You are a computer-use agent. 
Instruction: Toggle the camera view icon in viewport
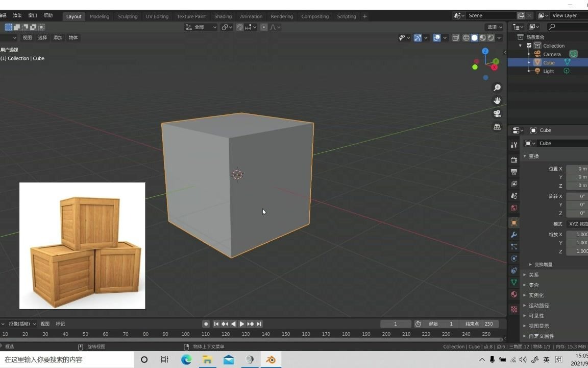(497, 113)
